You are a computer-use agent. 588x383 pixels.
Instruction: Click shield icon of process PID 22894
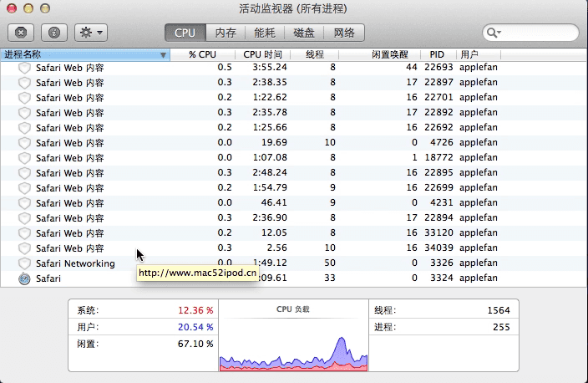click(x=24, y=218)
